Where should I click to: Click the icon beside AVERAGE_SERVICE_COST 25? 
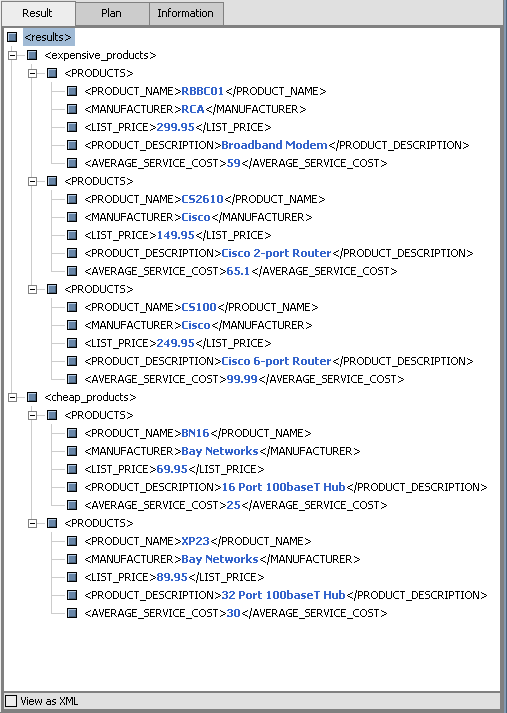(72, 505)
